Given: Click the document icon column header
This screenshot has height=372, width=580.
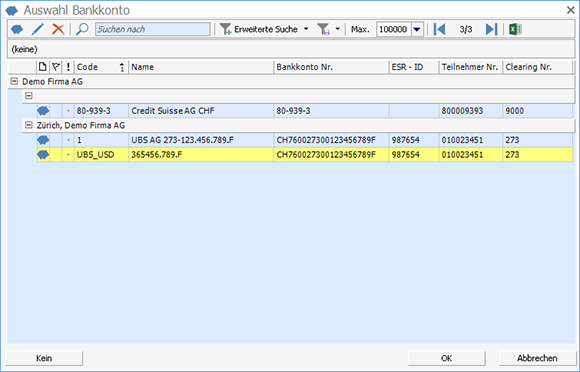Looking at the screenshot, I should click(43, 67).
